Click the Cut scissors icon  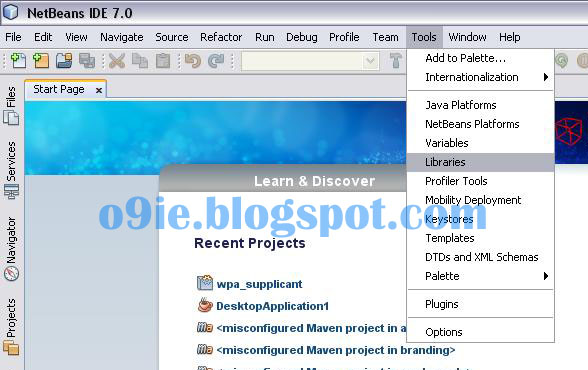(117, 60)
